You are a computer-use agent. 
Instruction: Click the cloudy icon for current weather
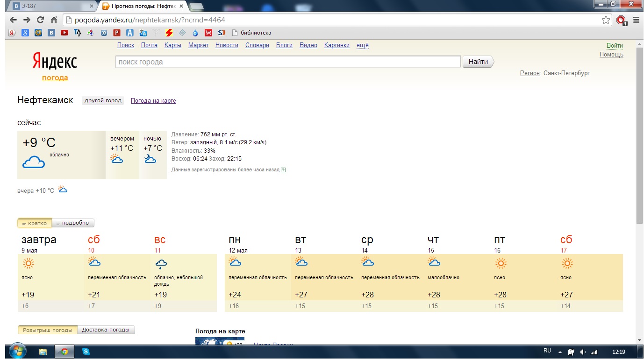34,162
